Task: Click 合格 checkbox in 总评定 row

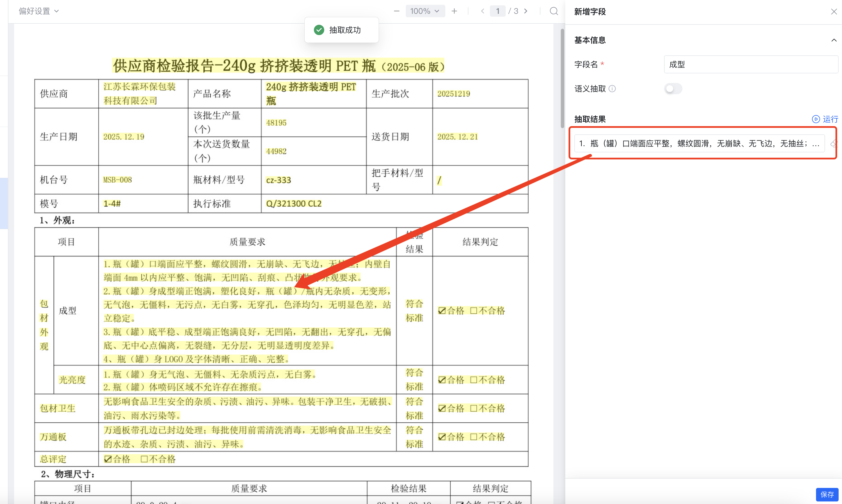Action: (x=108, y=459)
